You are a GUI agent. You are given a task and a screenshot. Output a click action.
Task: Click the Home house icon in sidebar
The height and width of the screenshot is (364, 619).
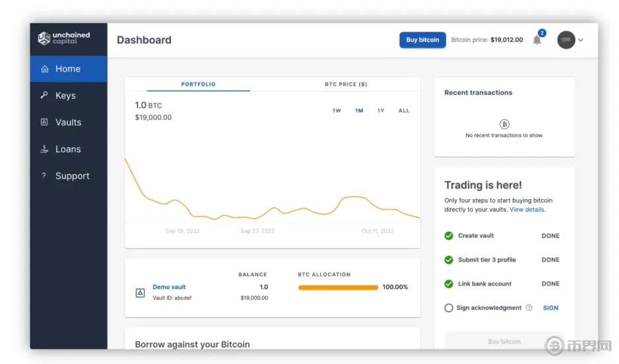(x=45, y=69)
